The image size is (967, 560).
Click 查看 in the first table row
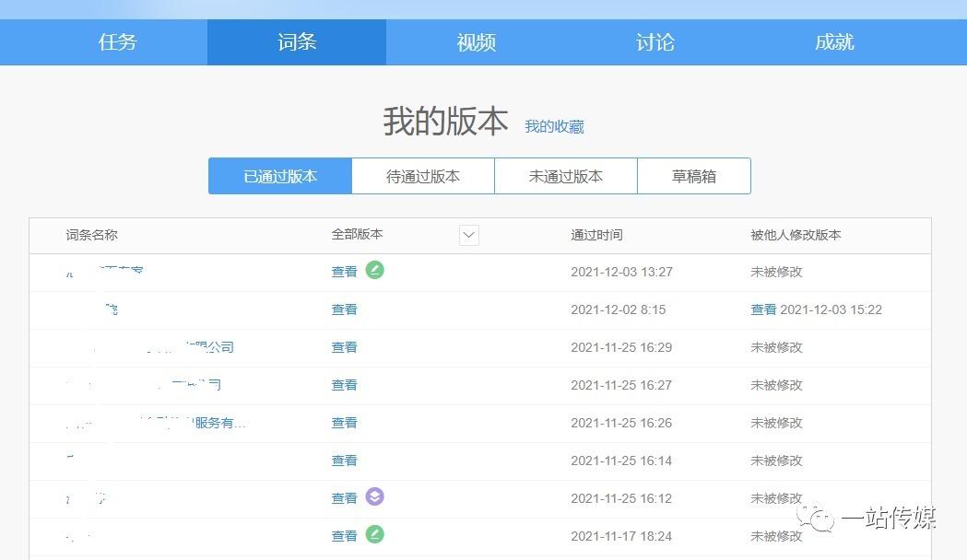(344, 271)
